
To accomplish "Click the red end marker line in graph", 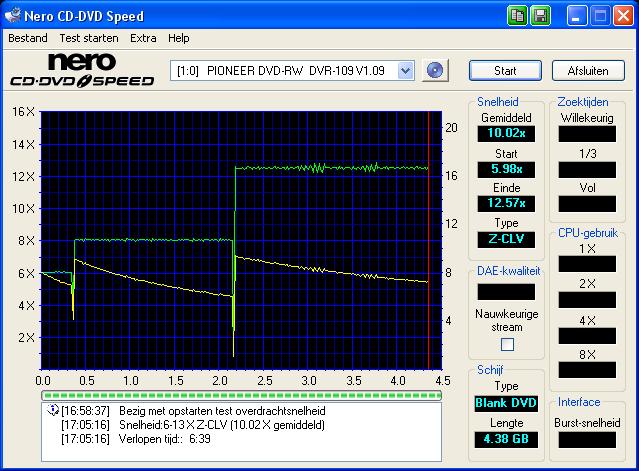I will (429, 240).
